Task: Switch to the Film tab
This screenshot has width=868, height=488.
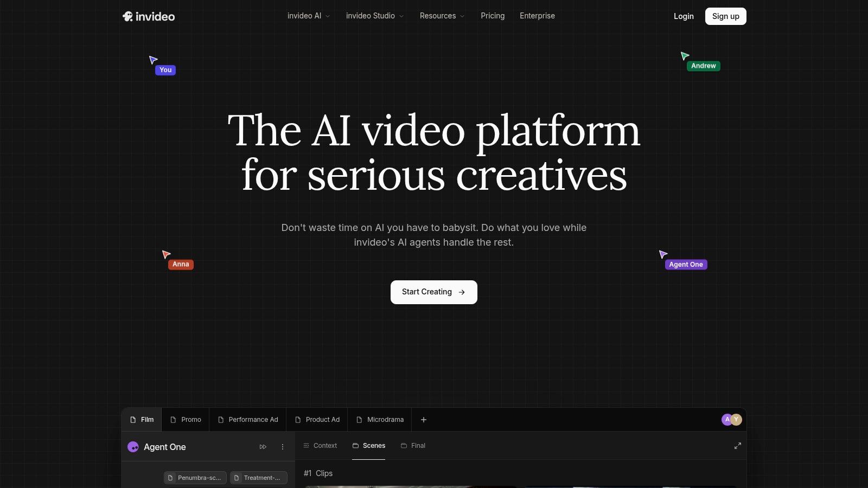Action: 142,420
